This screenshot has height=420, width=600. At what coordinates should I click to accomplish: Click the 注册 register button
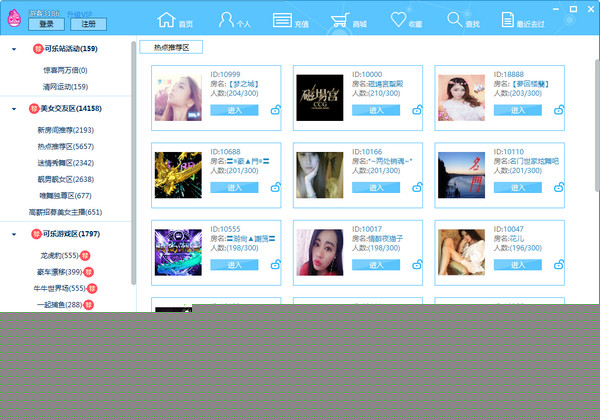point(88,24)
